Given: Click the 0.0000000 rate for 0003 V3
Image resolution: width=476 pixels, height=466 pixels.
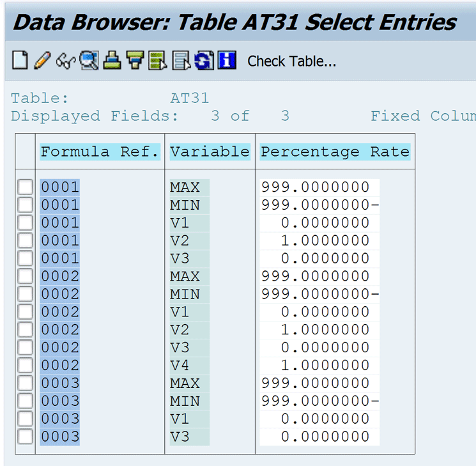Looking at the screenshot, I should point(319,437).
